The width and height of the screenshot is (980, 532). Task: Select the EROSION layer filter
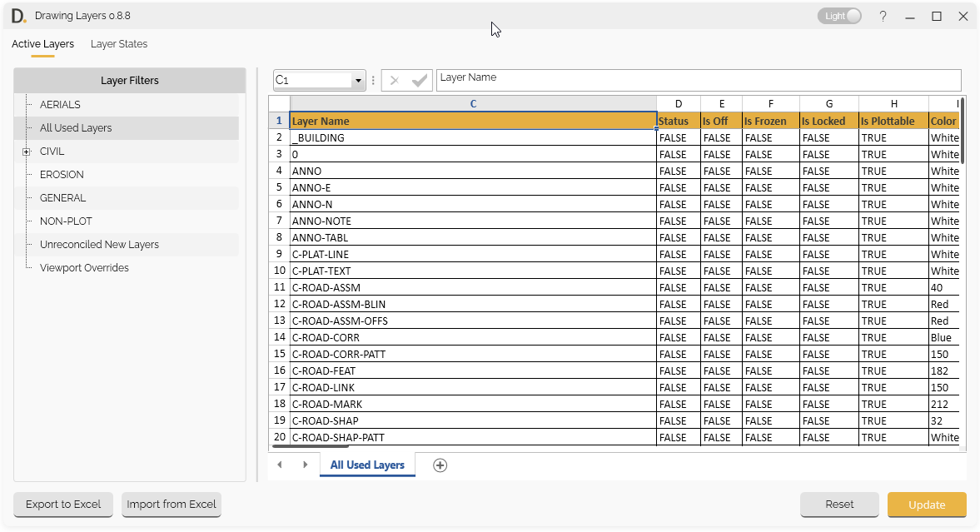[62, 175]
